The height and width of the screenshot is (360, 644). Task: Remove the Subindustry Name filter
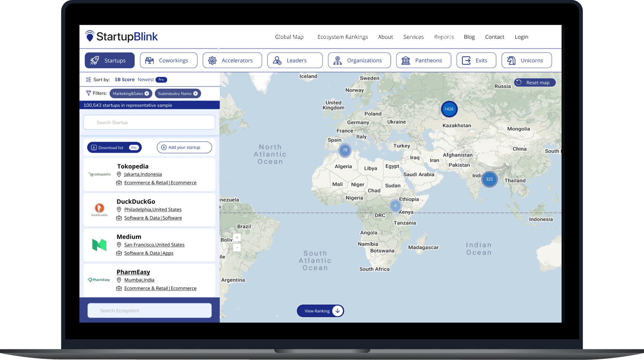coord(196,93)
